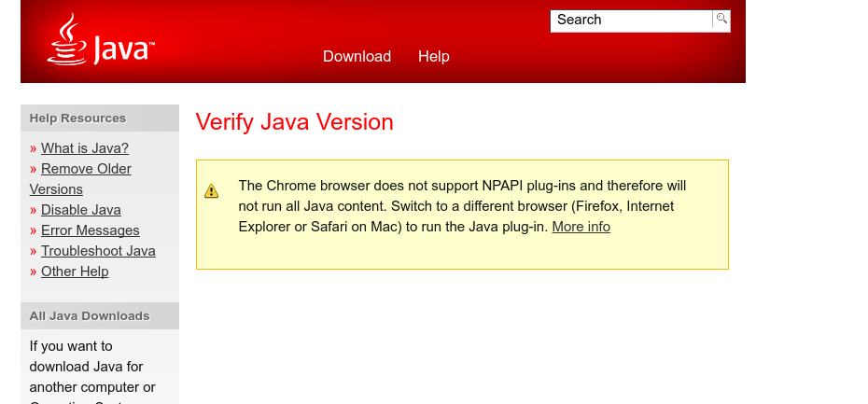
Task: Click the Help Resources sidebar header
Action: click(77, 118)
